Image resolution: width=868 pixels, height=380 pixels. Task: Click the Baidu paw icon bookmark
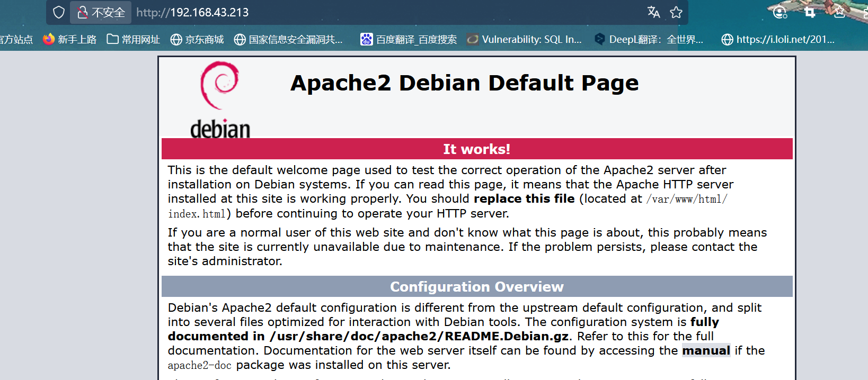367,39
